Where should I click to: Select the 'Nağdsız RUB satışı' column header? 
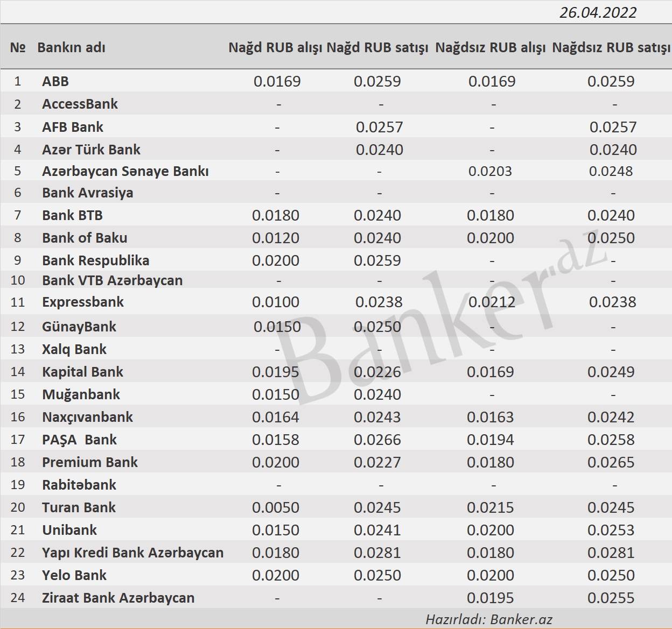[x=611, y=47]
